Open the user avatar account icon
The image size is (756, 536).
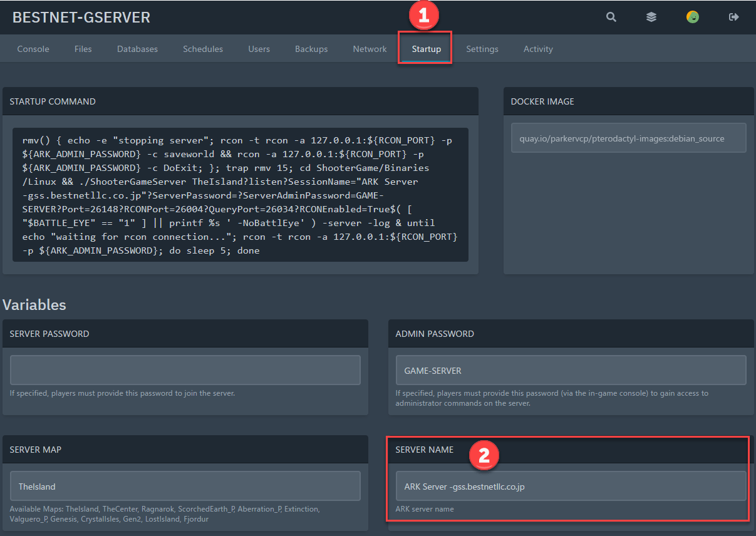[692, 18]
